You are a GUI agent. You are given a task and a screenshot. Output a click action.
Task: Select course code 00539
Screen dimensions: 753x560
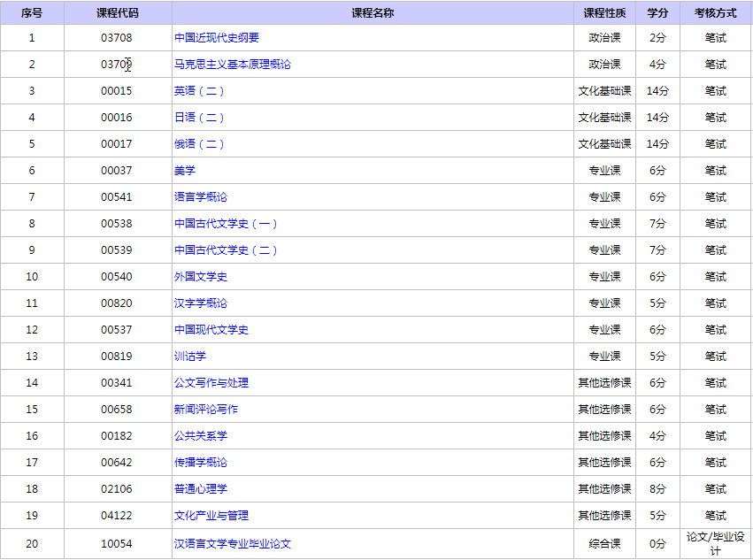117,249
